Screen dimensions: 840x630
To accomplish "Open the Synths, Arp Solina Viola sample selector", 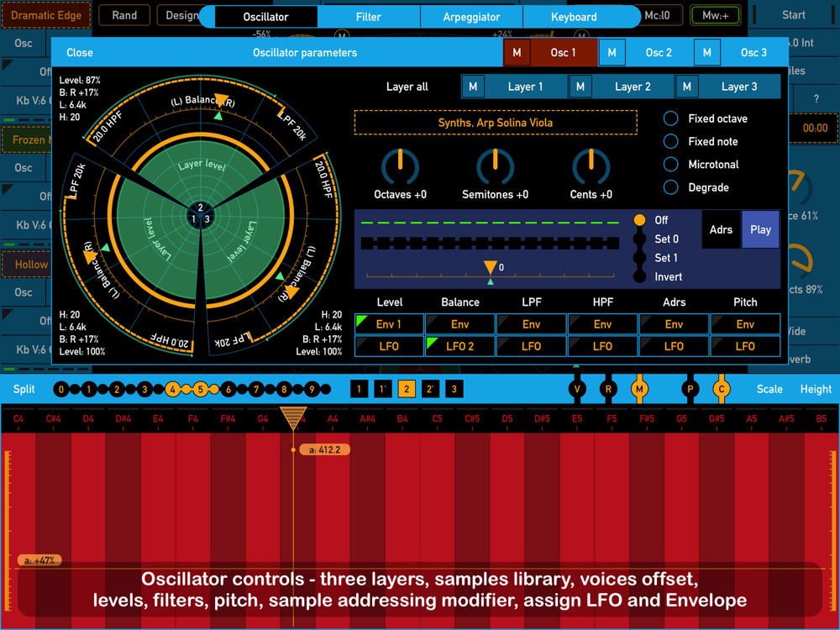I will click(x=496, y=123).
